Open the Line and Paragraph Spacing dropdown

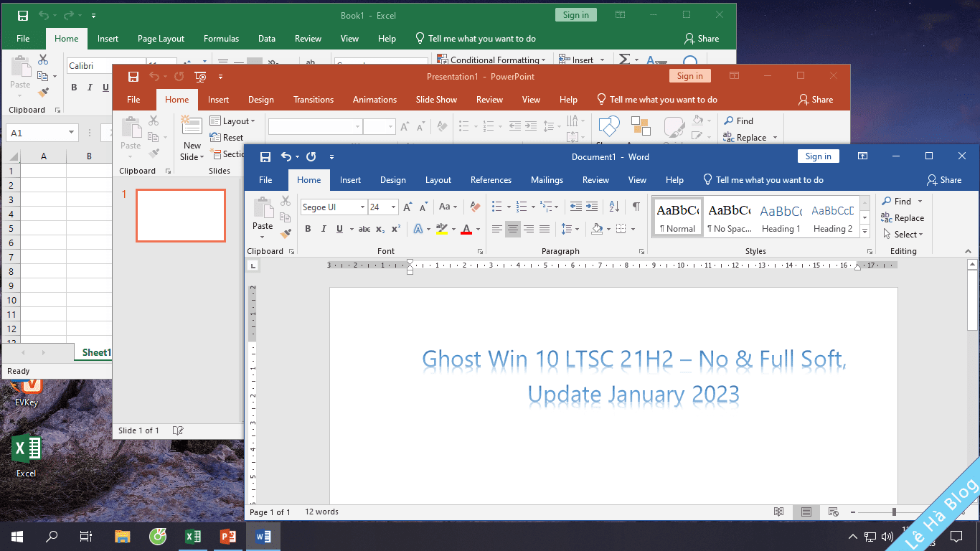coord(568,229)
